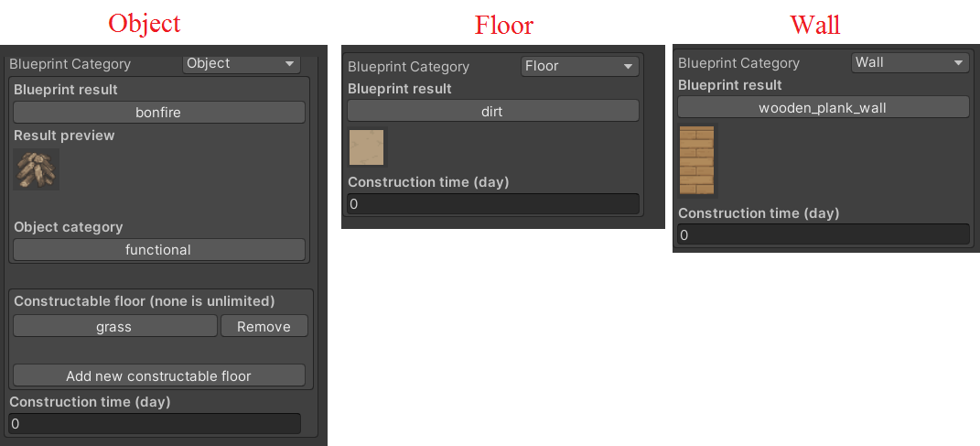The image size is (980, 446).
Task: Click the wooden_plank_wall blueprint result button
Action: click(823, 107)
